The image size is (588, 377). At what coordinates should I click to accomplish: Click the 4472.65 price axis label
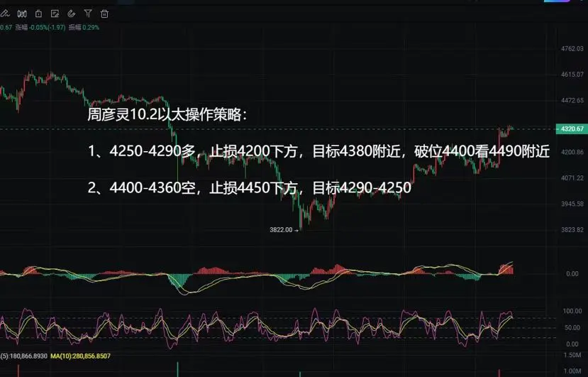[x=572, y=100]
